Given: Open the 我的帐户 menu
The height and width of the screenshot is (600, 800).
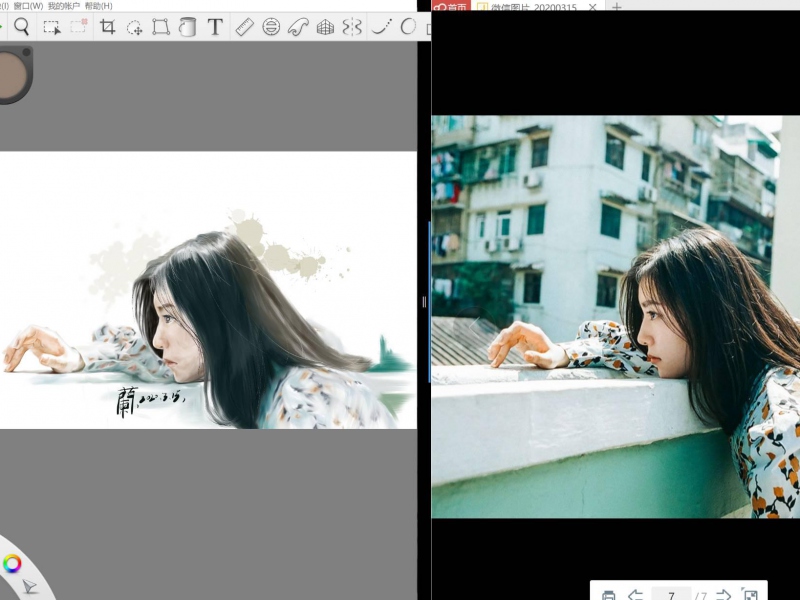Looking at the screenshot, I should (64, 6).
